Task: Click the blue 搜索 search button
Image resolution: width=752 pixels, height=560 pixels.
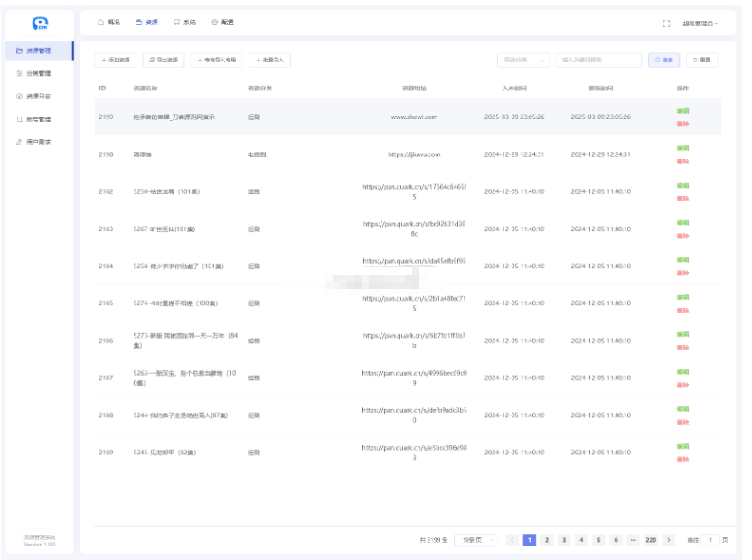Action: [x=663, y=60]
